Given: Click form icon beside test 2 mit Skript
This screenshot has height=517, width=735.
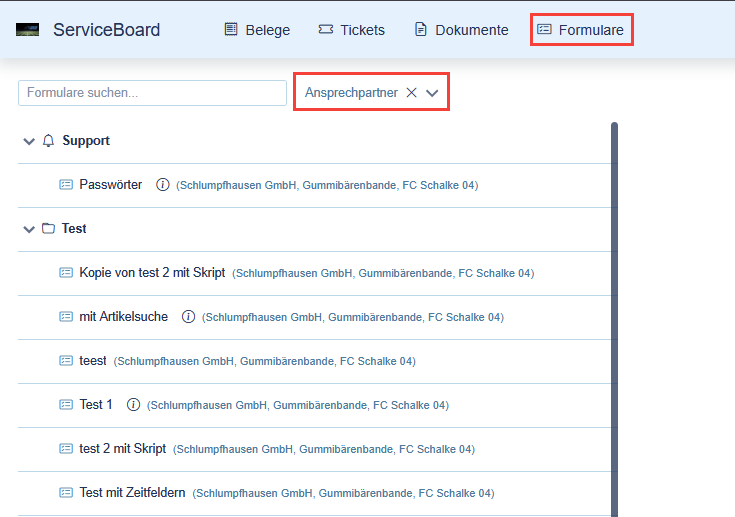Looking at the screenshot, I should coord(66,449).
